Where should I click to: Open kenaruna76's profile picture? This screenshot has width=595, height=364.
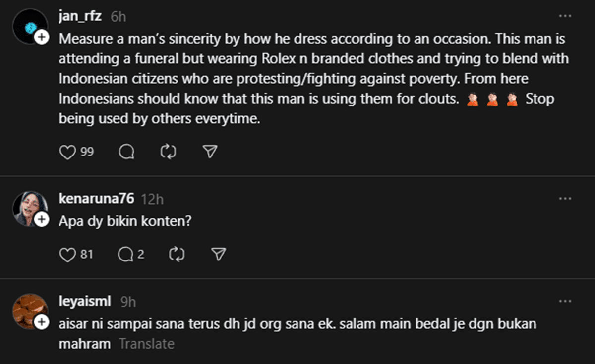point(29,208)
